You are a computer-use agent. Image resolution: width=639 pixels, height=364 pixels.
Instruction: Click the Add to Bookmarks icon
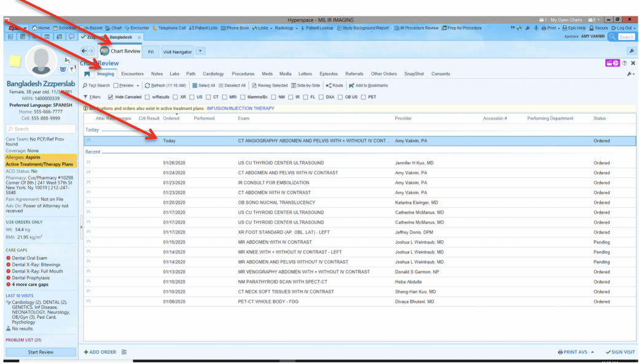351,85
